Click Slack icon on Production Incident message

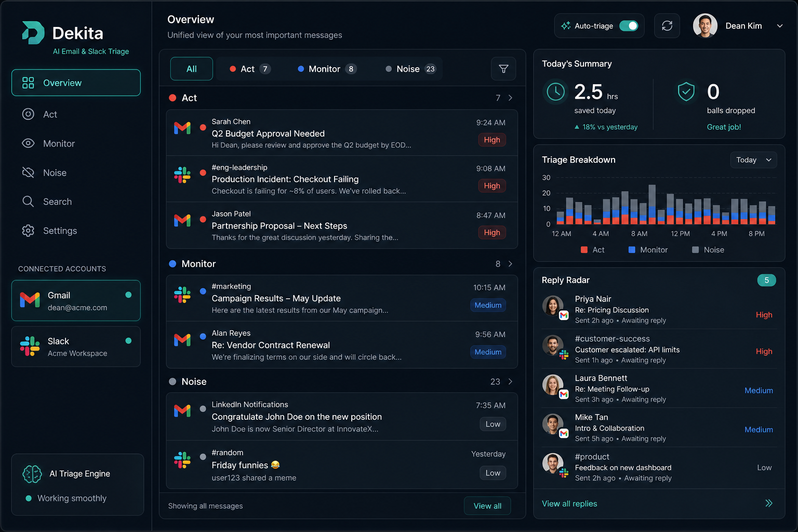[x=182, y=175]
